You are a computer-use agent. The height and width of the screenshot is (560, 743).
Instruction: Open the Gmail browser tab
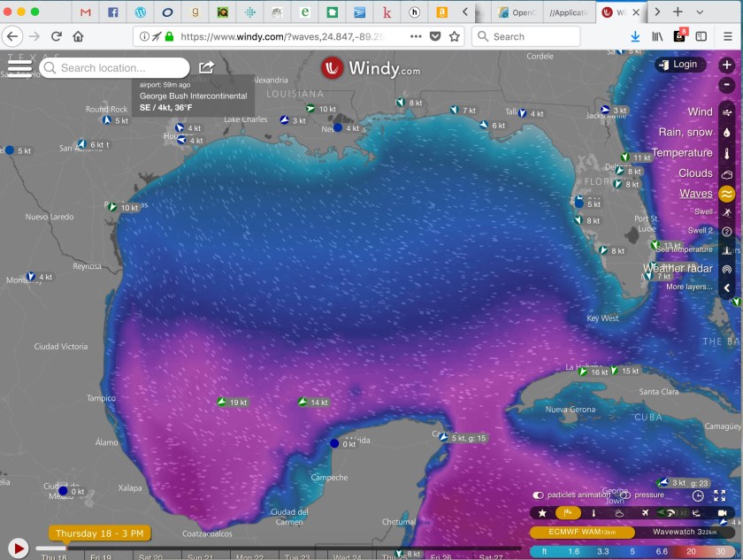point(85,12)
